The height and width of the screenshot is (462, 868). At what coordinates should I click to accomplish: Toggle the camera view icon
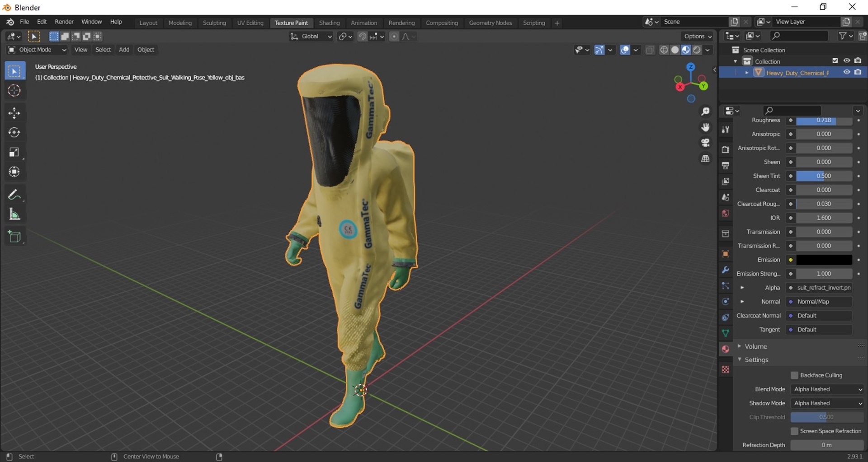(x=705, y=143)
